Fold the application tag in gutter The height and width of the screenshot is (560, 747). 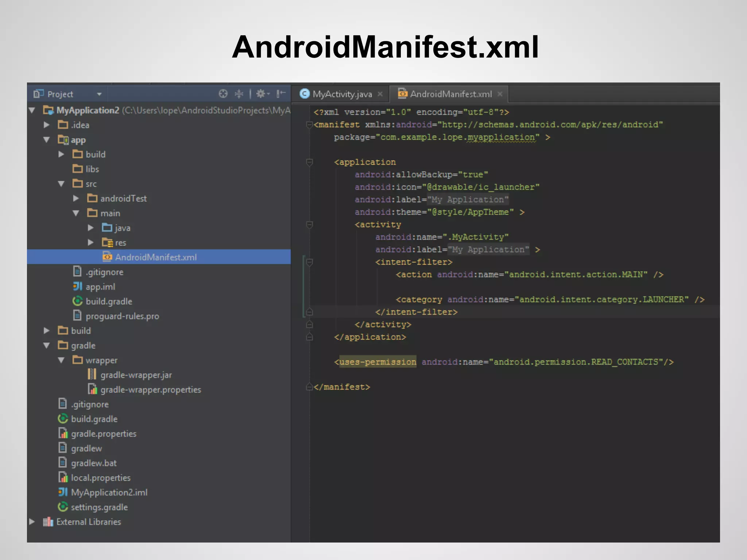tap(309, 162)
